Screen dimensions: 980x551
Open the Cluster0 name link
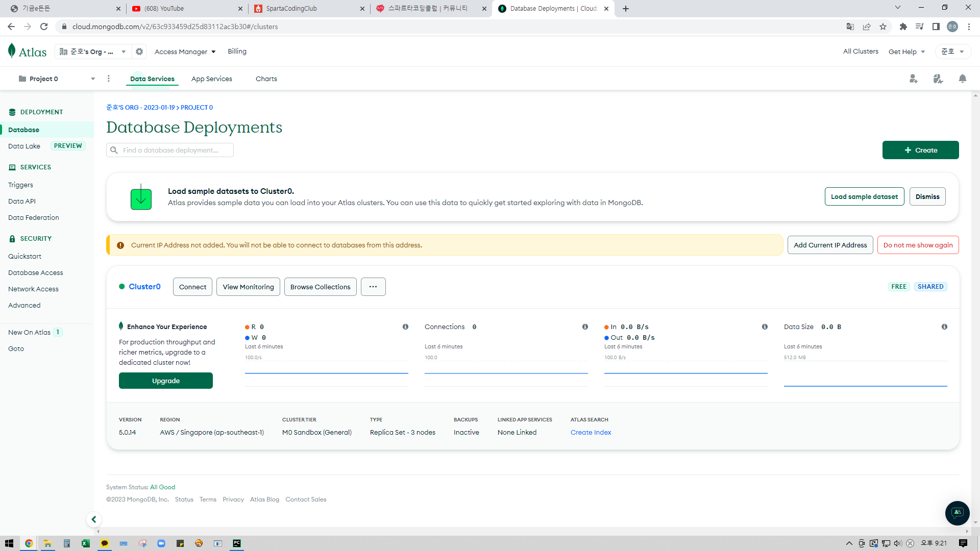click(x=144, y=287)
